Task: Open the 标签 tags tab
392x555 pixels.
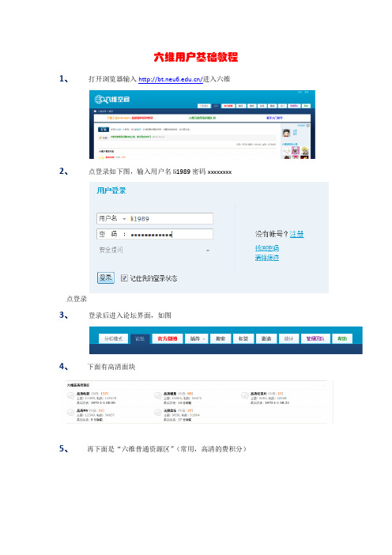Action: point(243,338)
